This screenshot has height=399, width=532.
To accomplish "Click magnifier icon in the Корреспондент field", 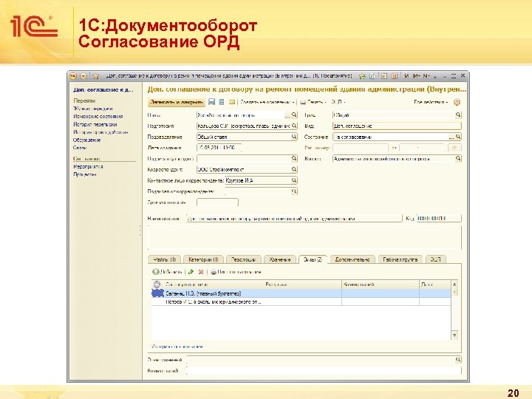I will click(x=294, y=169).
